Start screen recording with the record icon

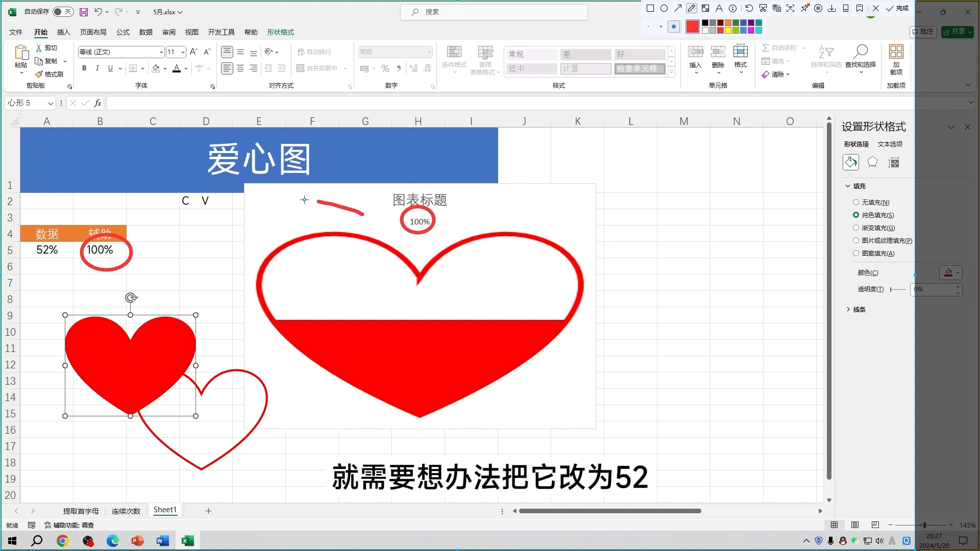(x=818, y=8)
